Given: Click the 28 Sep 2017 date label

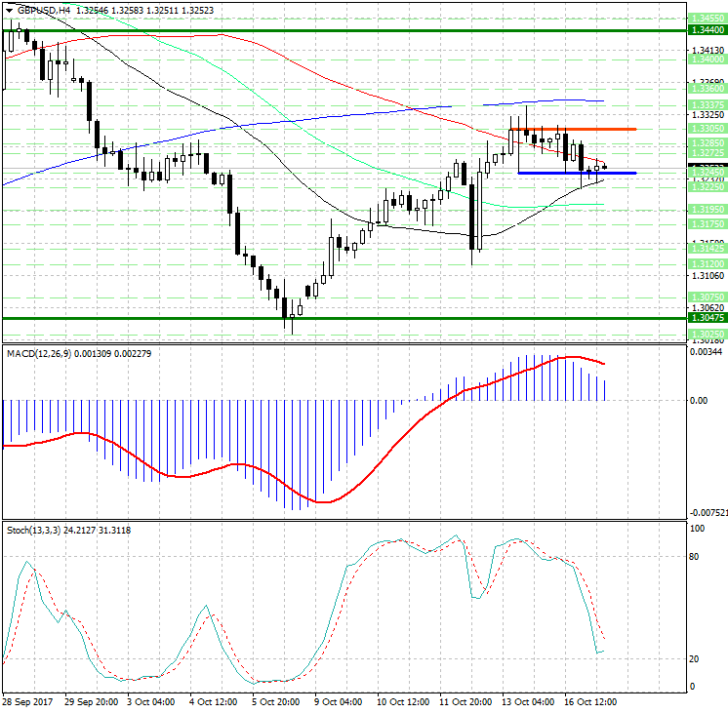Looking at the screenshot, I should click(29, 701).
